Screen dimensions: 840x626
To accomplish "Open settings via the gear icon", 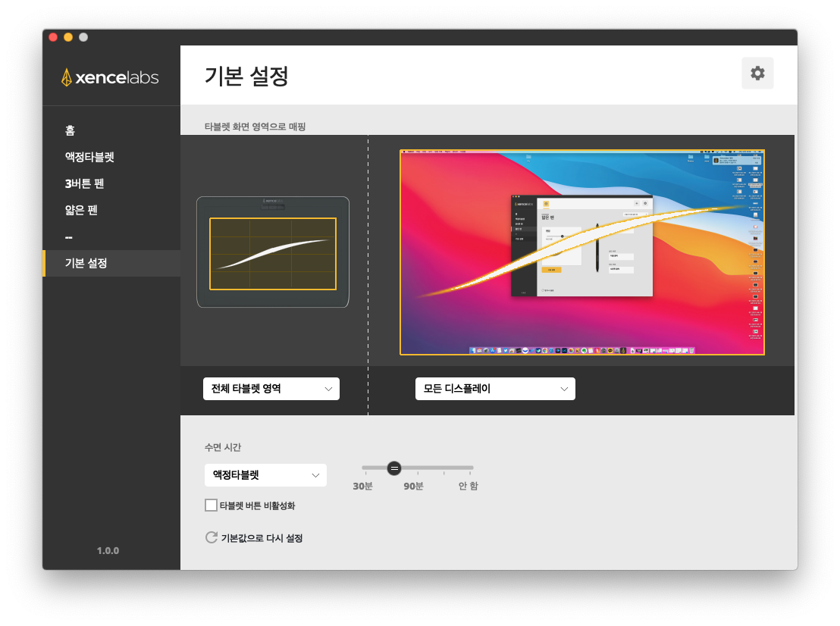I will click(757, 73).
